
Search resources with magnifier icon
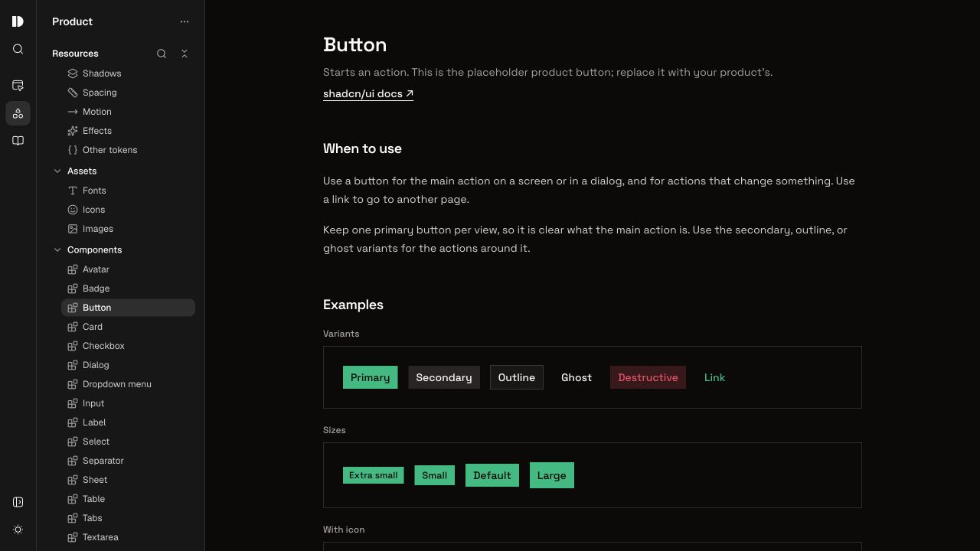coord(162,54)
